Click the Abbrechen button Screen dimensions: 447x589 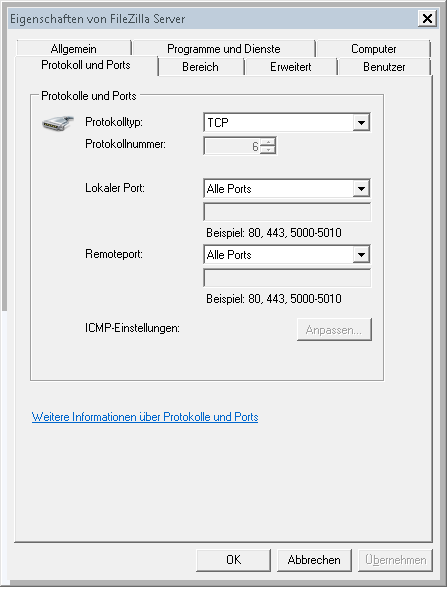pos(314,560)
